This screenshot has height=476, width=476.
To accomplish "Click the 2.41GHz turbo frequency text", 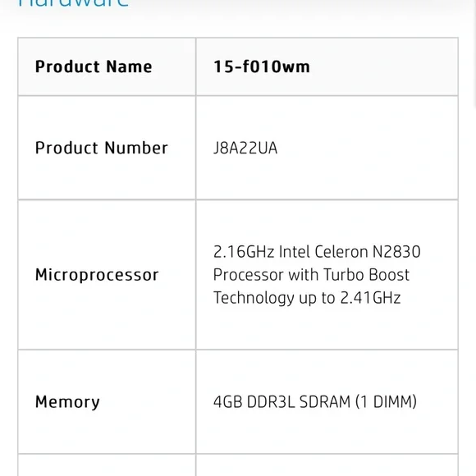I will pyautogui.click(x=370, y=298).
